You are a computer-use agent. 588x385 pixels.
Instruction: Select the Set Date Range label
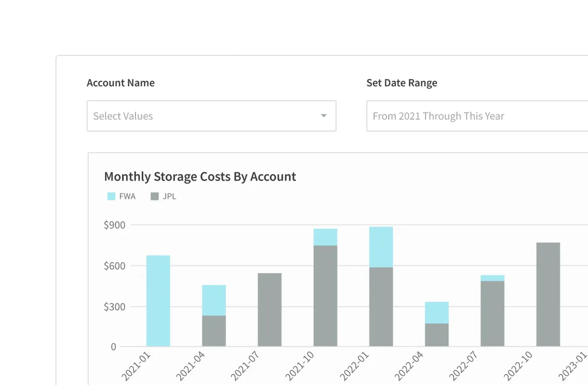coord(402,83)
